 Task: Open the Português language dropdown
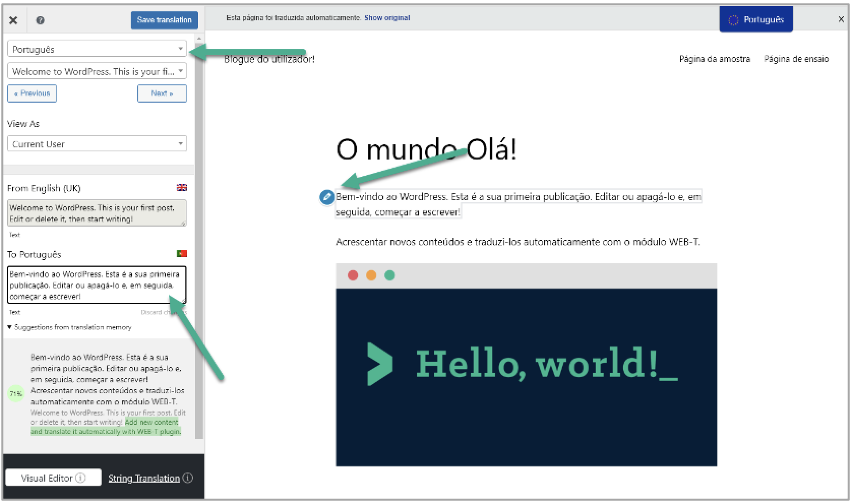[x=97, y=49]
